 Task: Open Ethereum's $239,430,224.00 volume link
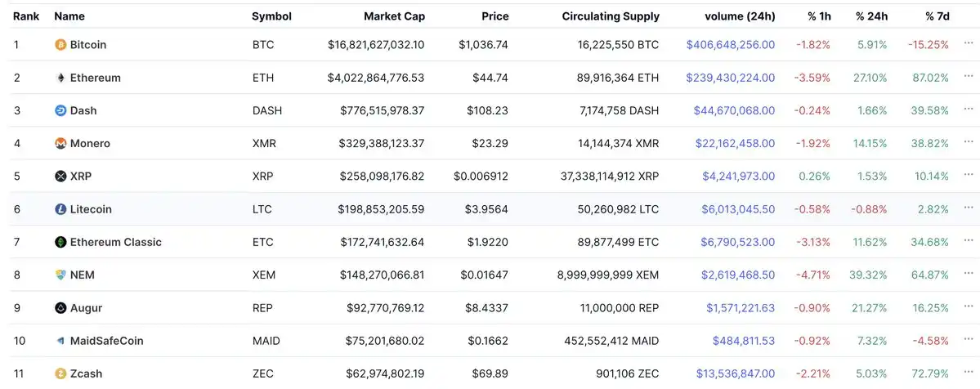tap(730, 78)
